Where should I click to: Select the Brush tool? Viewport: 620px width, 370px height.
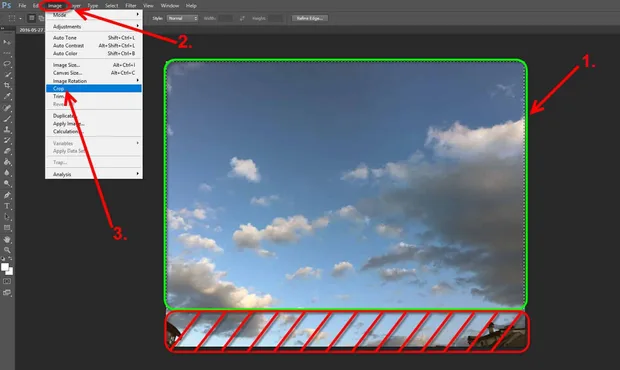click(x=7, y=119)
